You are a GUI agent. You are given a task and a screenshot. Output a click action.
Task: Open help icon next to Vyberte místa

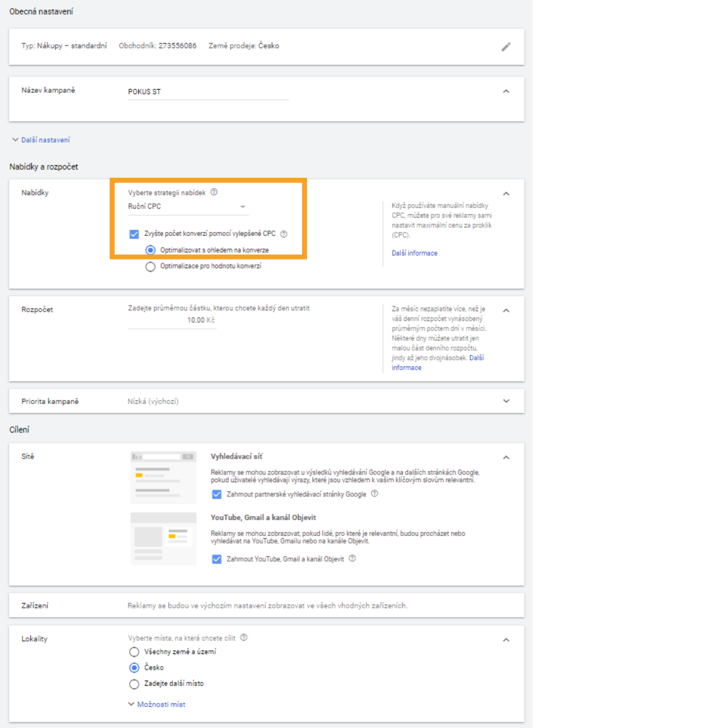(244, 638)
